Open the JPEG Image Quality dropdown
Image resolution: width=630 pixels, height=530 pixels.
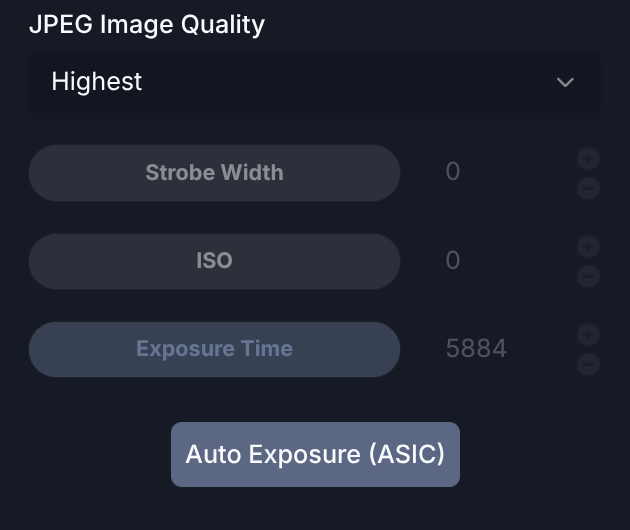click(315, 82)
